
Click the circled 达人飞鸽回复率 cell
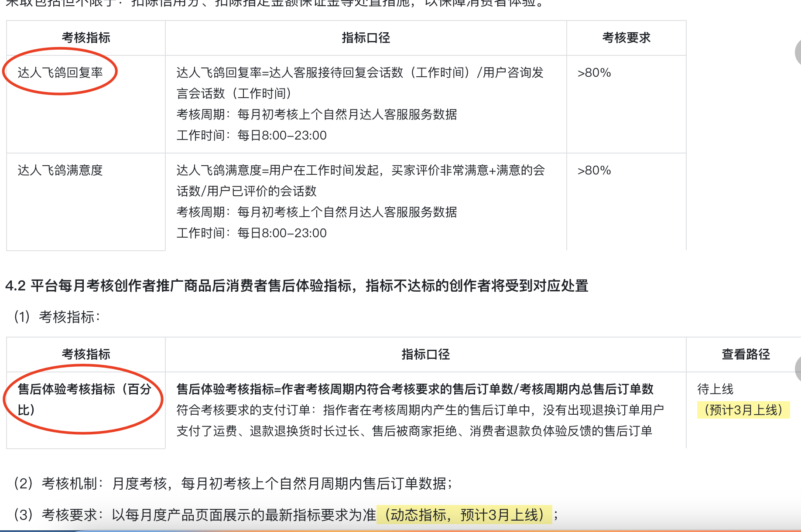pos(60,72)
